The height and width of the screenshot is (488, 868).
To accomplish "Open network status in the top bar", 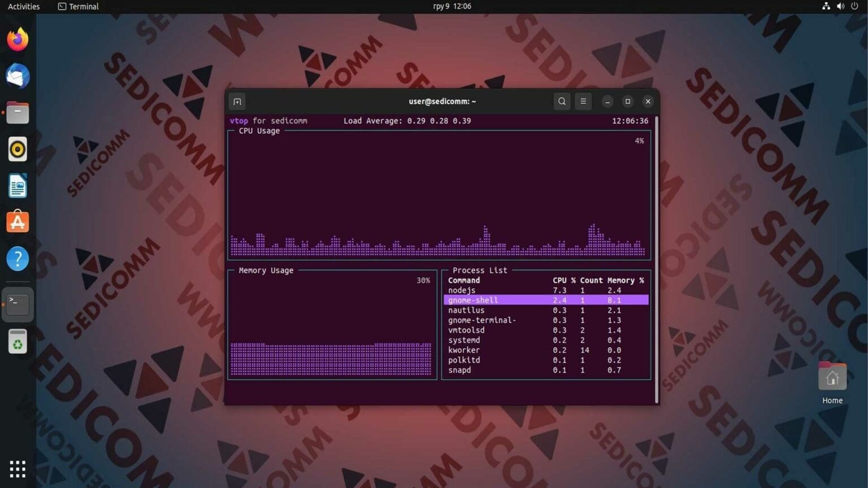I will click(826, 6).
